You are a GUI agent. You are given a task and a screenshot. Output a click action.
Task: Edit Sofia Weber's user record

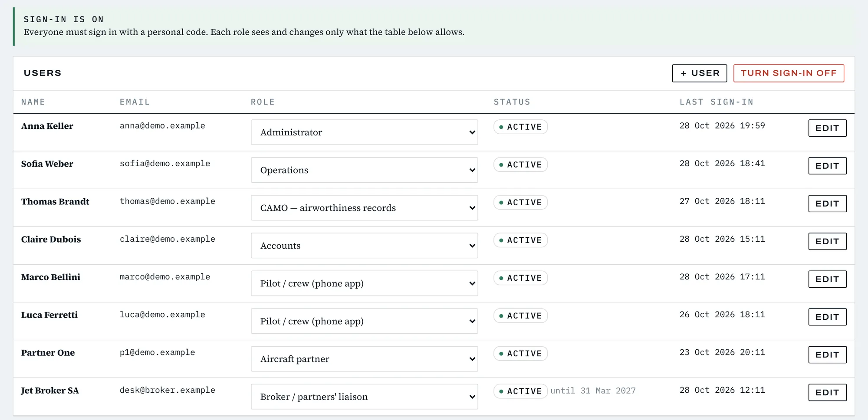pyautogui.click(x=827, y=166)
